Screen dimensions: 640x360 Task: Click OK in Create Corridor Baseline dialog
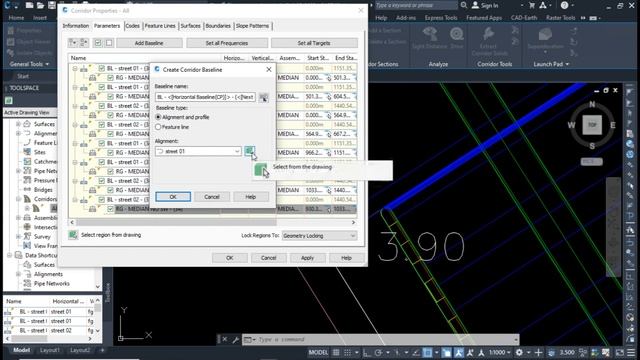[173, 197]
